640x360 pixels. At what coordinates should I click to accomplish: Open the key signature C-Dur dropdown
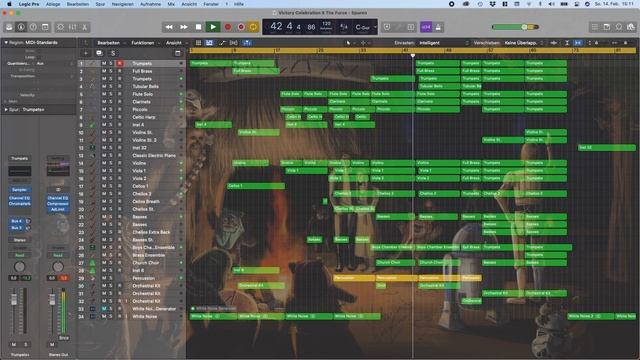click(x=365, y=27)
